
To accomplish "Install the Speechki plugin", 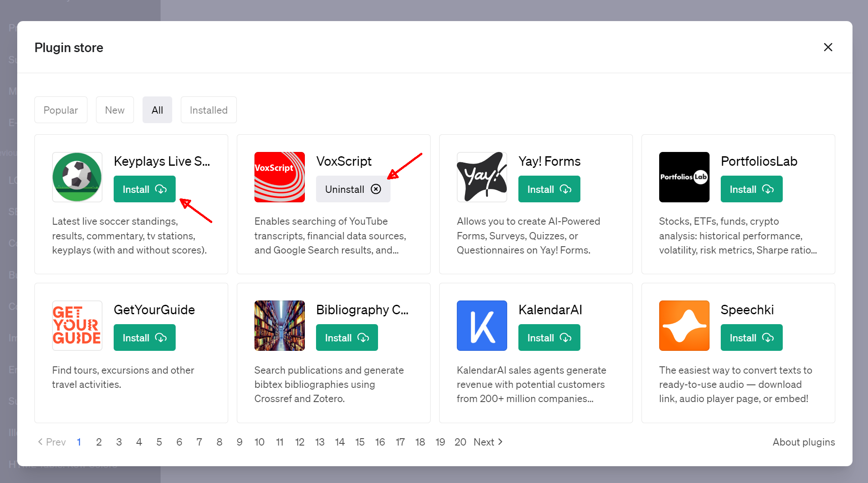I will coord(751,337).
